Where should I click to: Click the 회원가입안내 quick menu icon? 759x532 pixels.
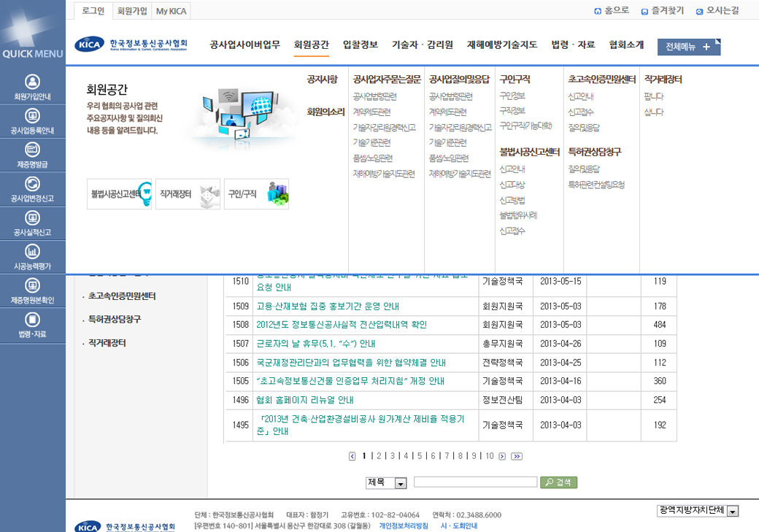(32, 82)
